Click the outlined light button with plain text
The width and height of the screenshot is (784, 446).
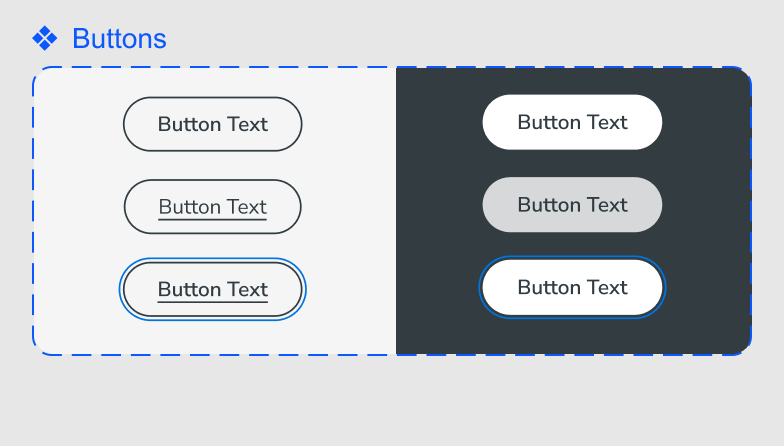click(212, 124)
